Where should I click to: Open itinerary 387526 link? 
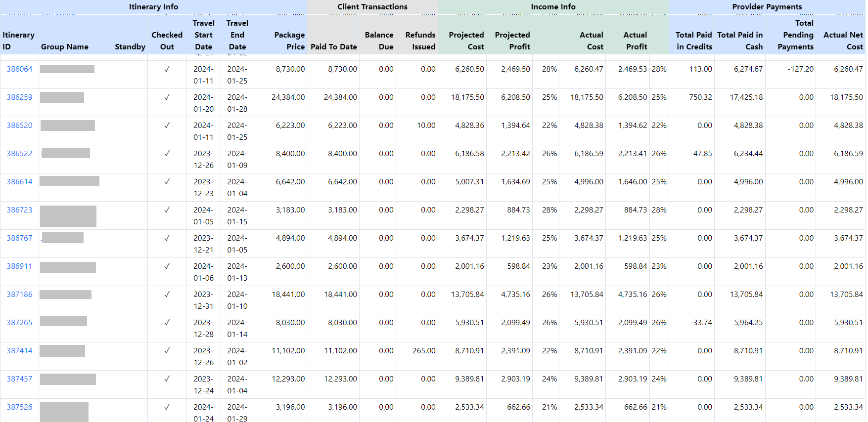(19, 407)
